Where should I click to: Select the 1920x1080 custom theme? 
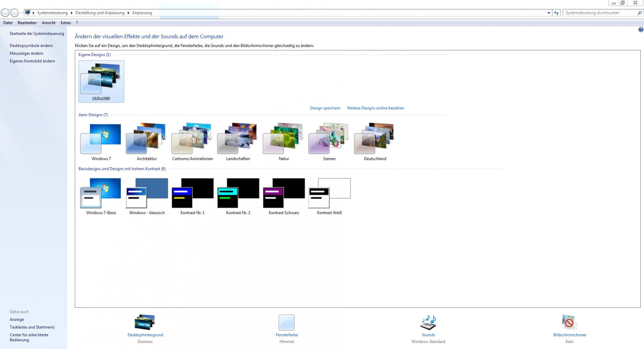click(x=101, y=81)
